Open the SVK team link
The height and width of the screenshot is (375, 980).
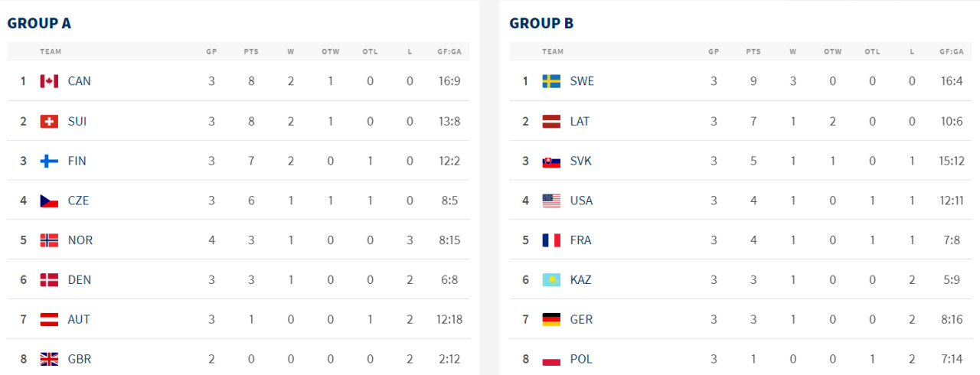click(580, 161)
